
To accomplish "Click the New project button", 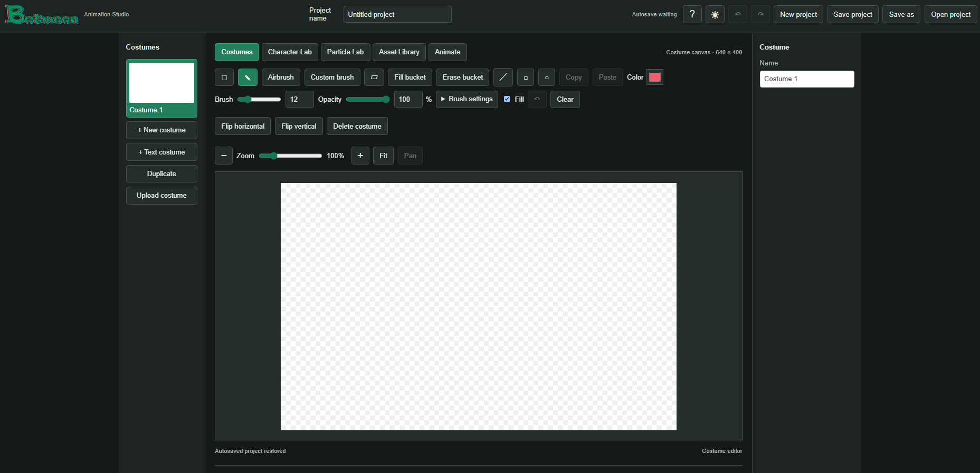I will (798, 14).
